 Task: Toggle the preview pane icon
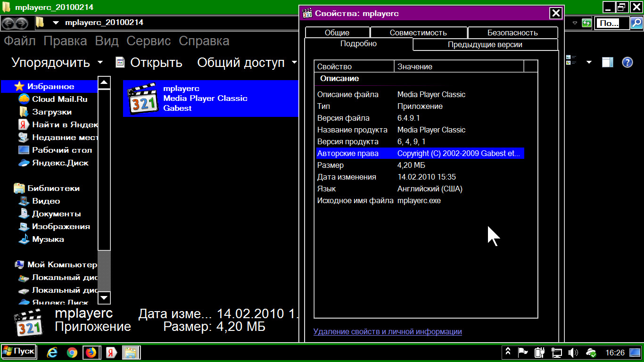click(608, 62)
